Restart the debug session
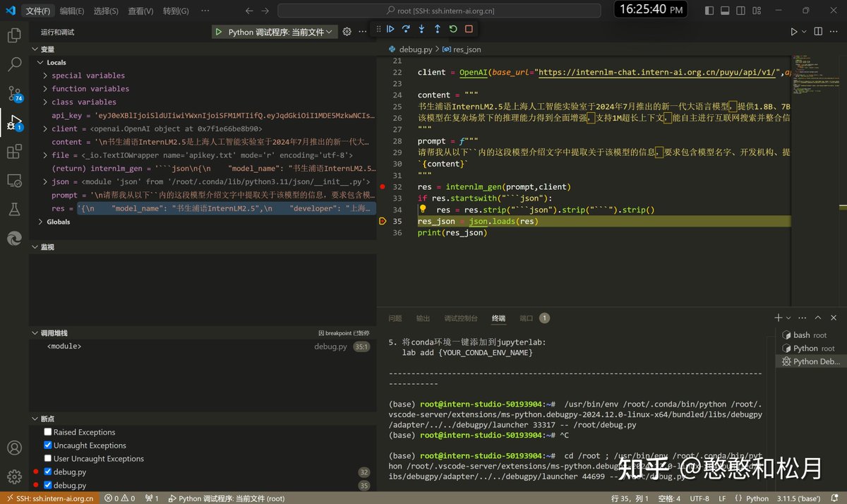 (x=452, y=29)
